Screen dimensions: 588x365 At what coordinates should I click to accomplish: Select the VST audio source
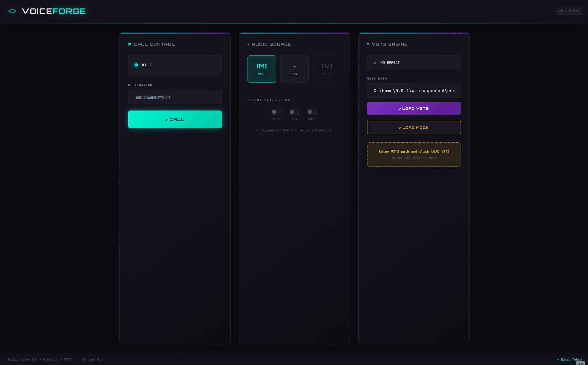pos(327,69)
